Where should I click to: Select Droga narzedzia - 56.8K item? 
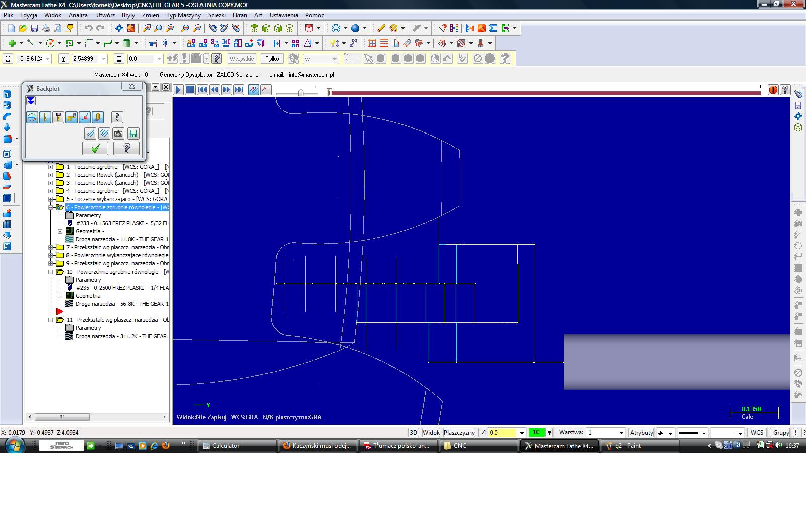pyautogui.click(x=122, y=304)
